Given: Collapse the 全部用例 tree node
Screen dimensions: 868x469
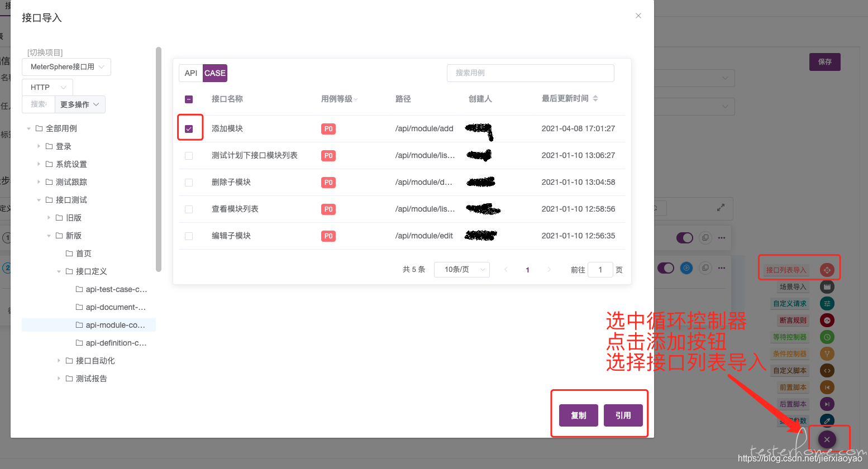Looking at the screenshot, I should tap(28, 128).
